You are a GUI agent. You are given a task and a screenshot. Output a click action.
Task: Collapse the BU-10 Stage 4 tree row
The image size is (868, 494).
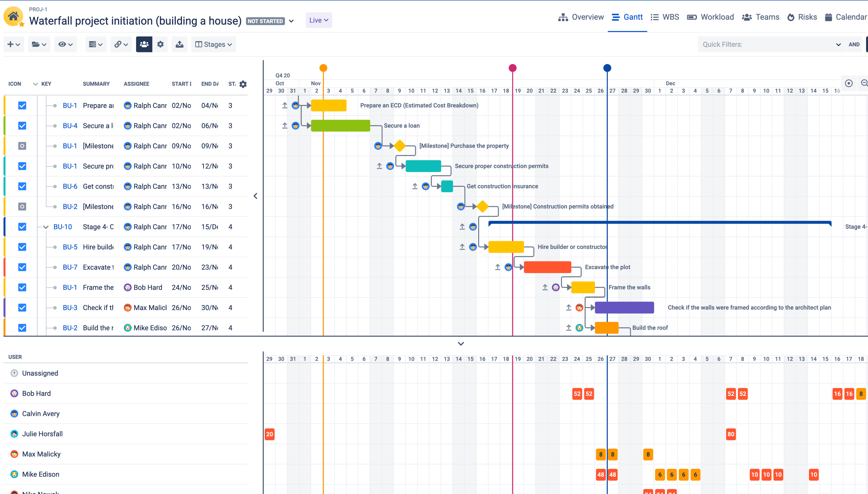46,227
